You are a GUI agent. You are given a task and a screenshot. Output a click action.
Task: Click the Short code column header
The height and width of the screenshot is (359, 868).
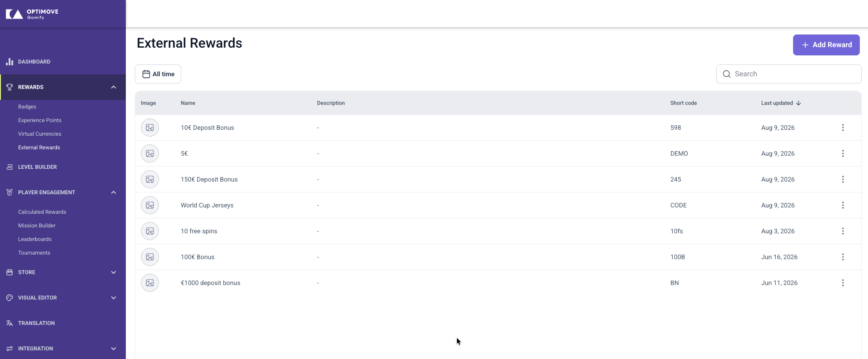pos(684,103)
